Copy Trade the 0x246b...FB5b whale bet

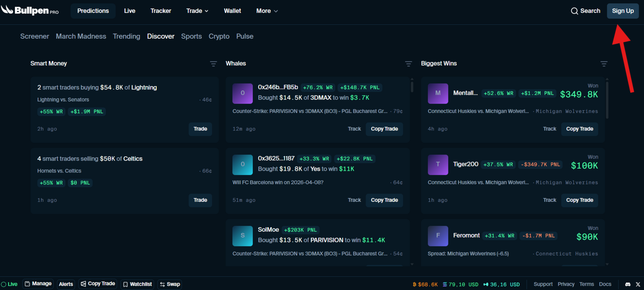[x=384, y=129]
